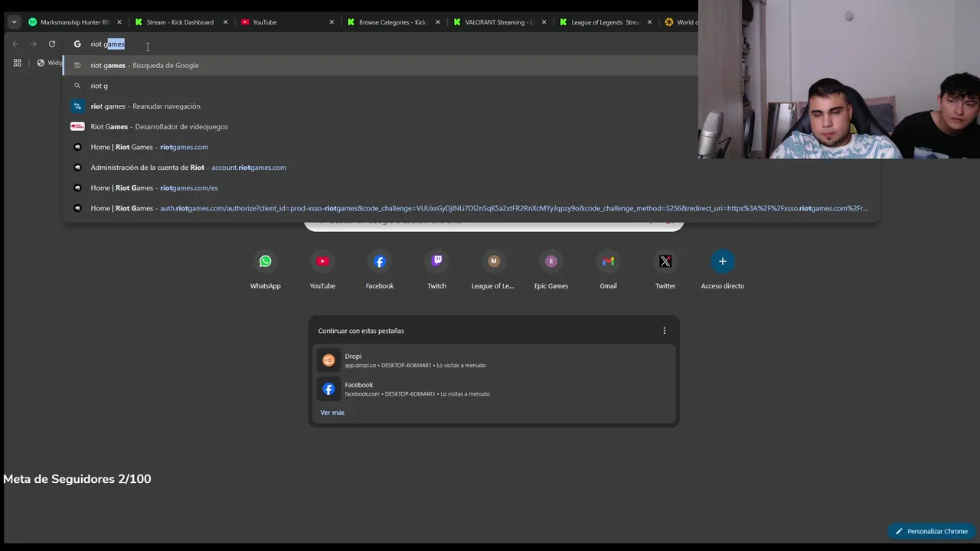The image size is (980, 551).
Task: Open riotgames.com/es suggestion
Action: coord(471,187)
